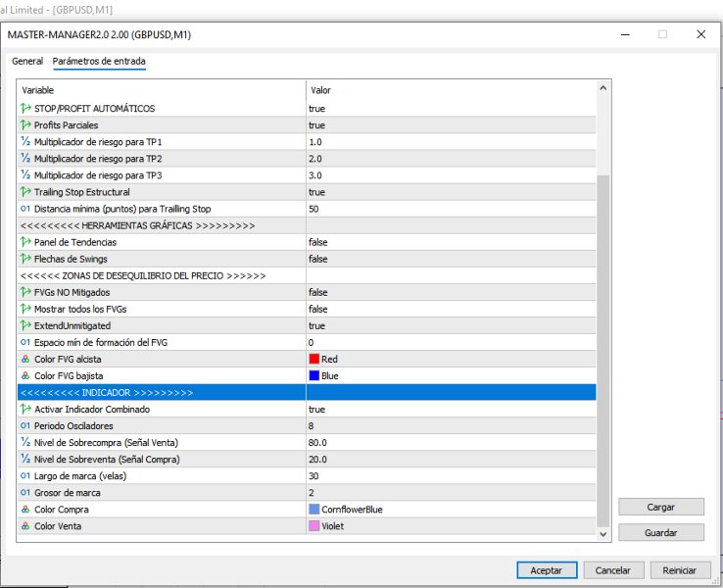723x588 pixels.
Task: Click the vertical scrollbar thumb
Action: point(603,351)
